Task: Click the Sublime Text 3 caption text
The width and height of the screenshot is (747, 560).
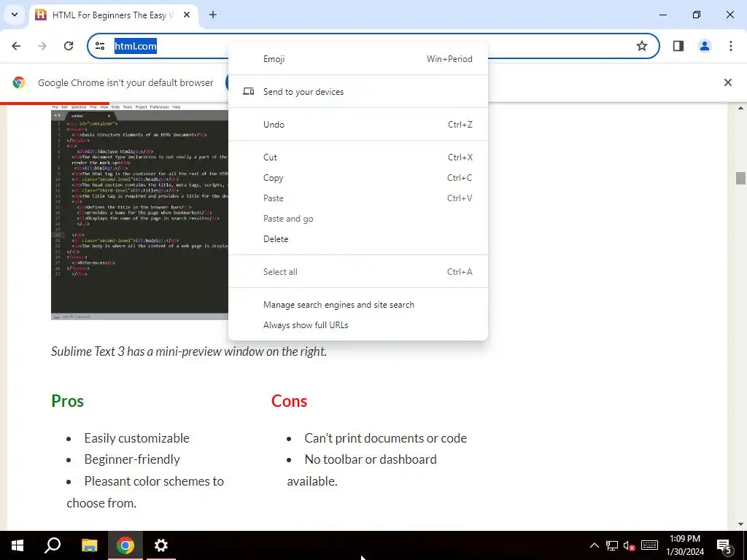Action: [189, 351]
